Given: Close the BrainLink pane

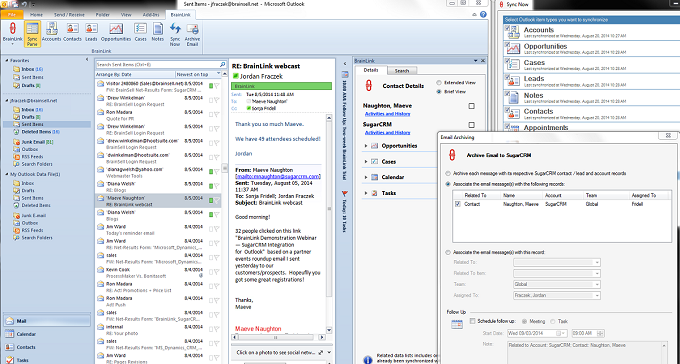Looking at the screenshot, I should pyautogui.click(x=483, y=61).
